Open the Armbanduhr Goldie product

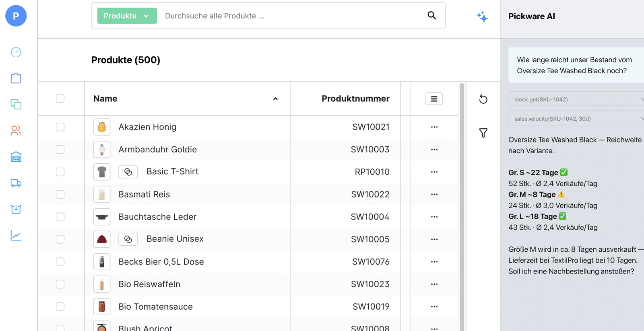(x=157, y=149)
